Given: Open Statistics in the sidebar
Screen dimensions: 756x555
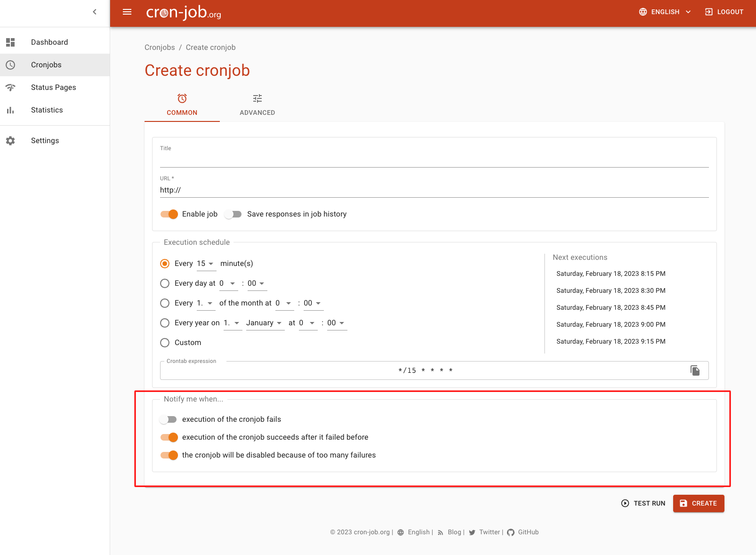Looking at the screenshot, I should 55,110.
